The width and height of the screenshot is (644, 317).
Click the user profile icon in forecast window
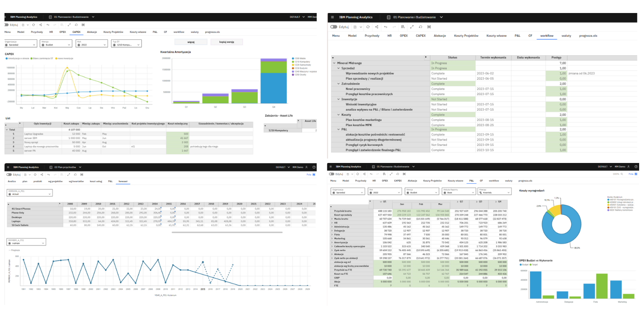click(307, 167)
